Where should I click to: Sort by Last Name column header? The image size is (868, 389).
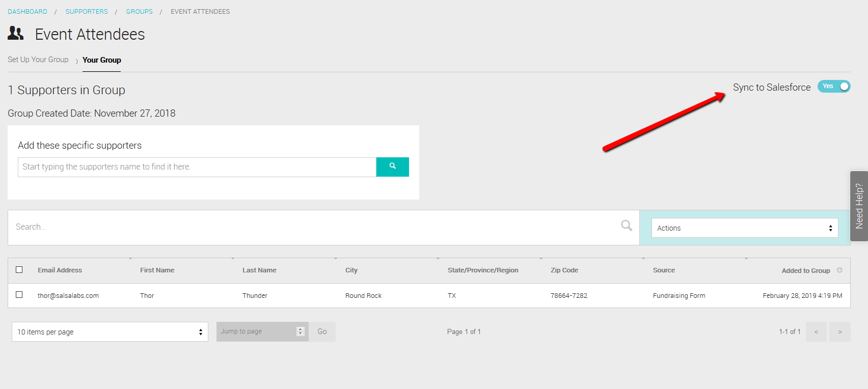(x=259, y=270)
